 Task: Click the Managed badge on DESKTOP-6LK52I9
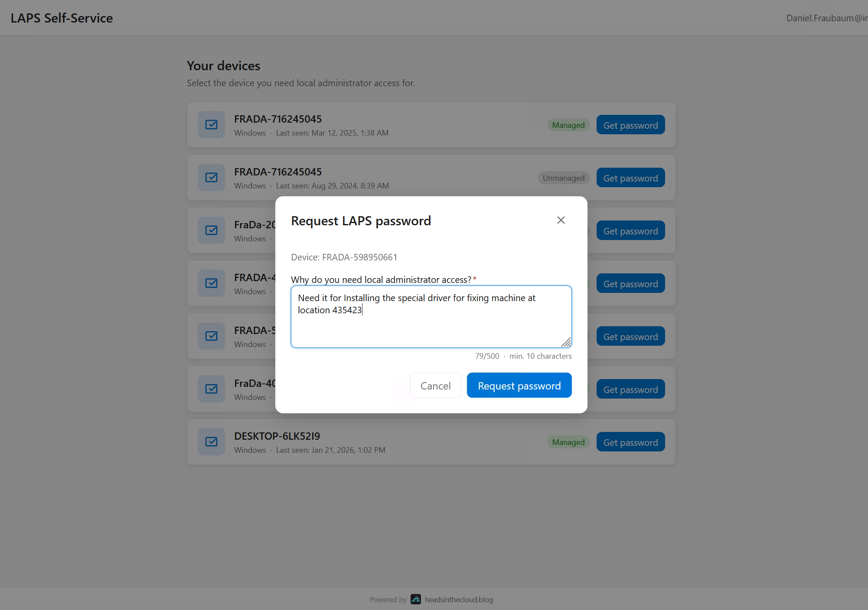[568, 442]
